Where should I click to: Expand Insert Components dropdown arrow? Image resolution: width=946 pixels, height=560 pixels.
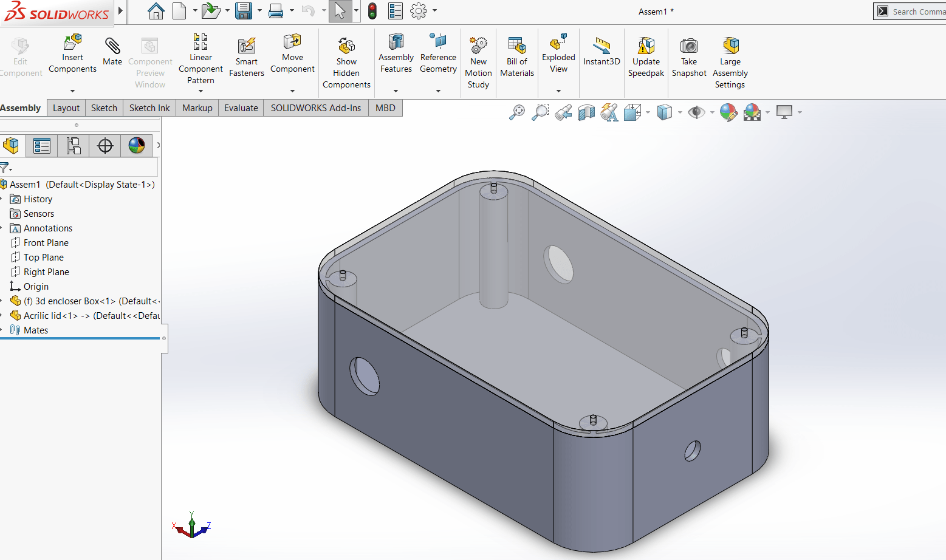tap(72, 91)
